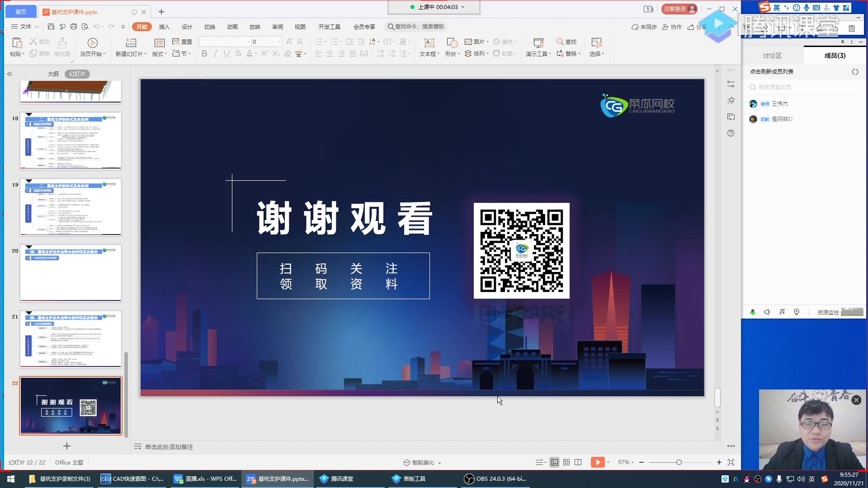Open Print Preview from the quick-access toolbar
Image resolution: width=868 pixels, height=488 pixels.
tap(85, 27)
